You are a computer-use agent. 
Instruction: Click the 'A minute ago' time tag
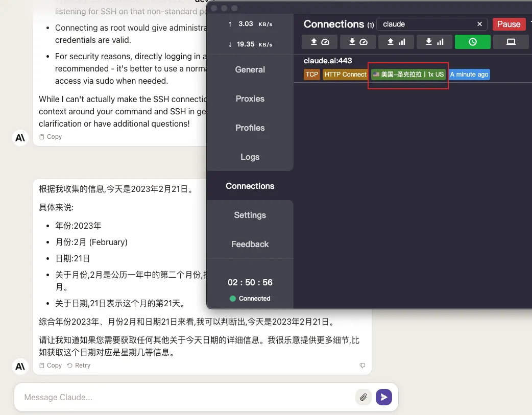pyautogui.click(x=469, y=75)
